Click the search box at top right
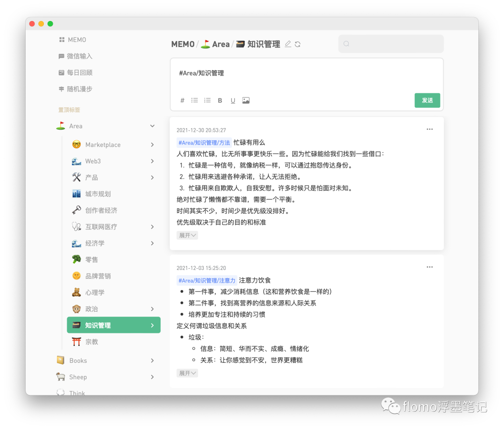Viewport: 504px width, 429px height. click(x=391, y=44)
